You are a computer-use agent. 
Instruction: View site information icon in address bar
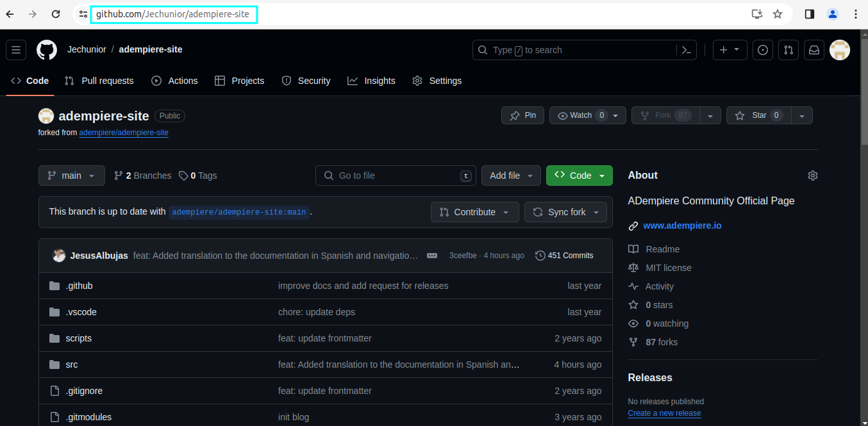83,14
